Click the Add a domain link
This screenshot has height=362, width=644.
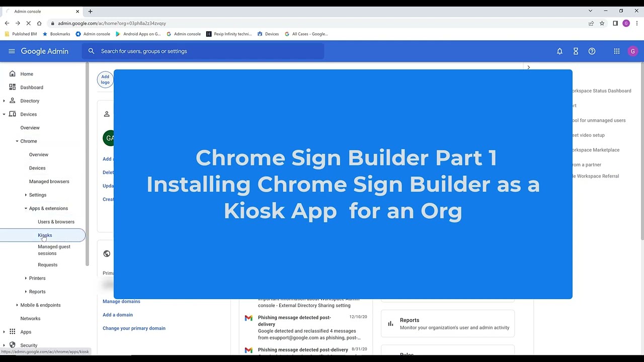118,315
